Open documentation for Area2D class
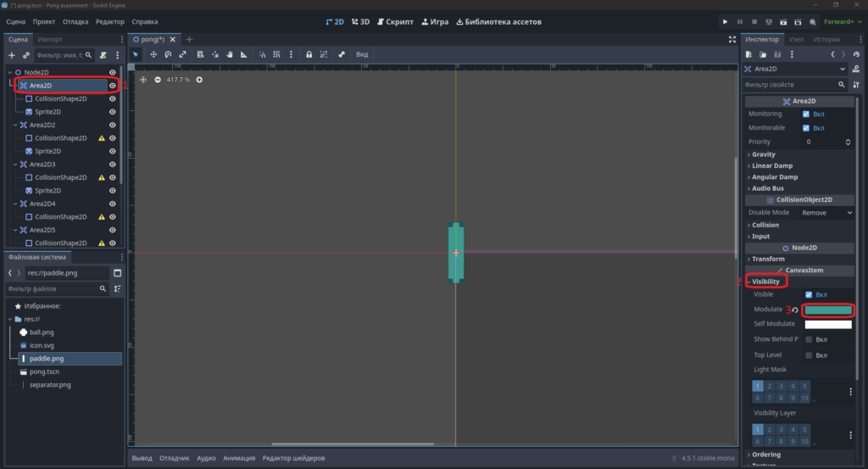 856,69
